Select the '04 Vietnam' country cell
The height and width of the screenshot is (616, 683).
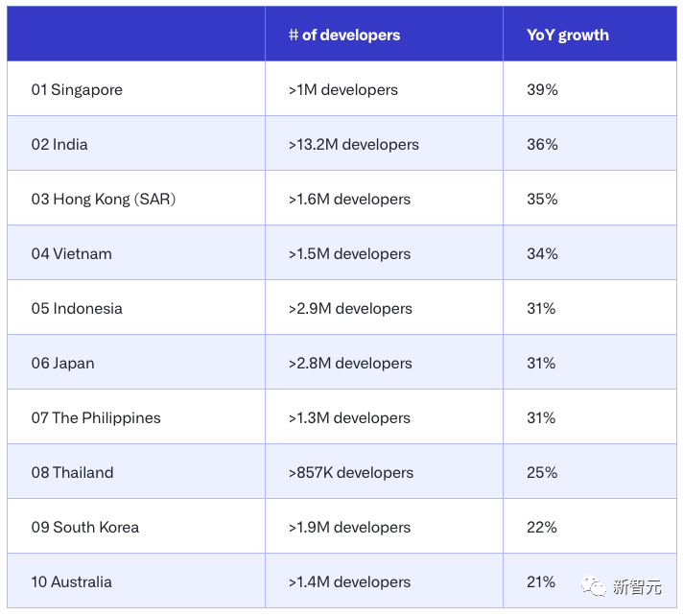click(x=72, y=253)
